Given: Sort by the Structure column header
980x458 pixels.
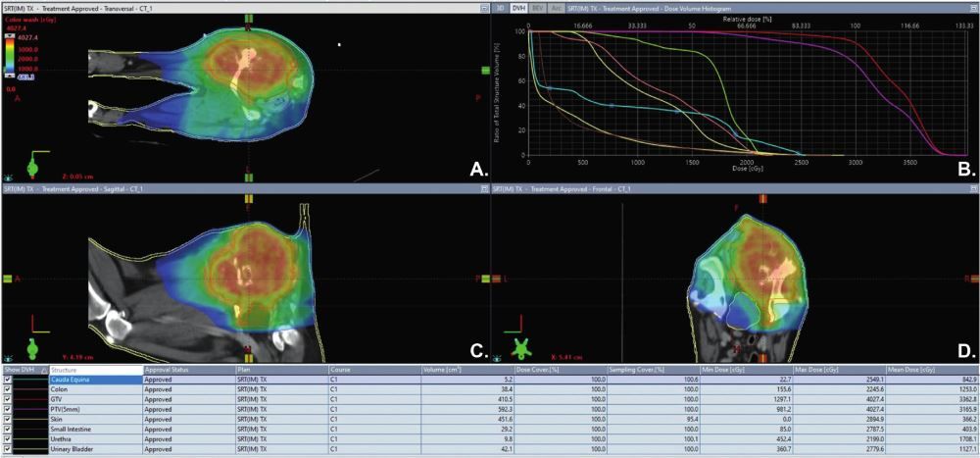Looking at the screenshot, I should pos(96,370).
